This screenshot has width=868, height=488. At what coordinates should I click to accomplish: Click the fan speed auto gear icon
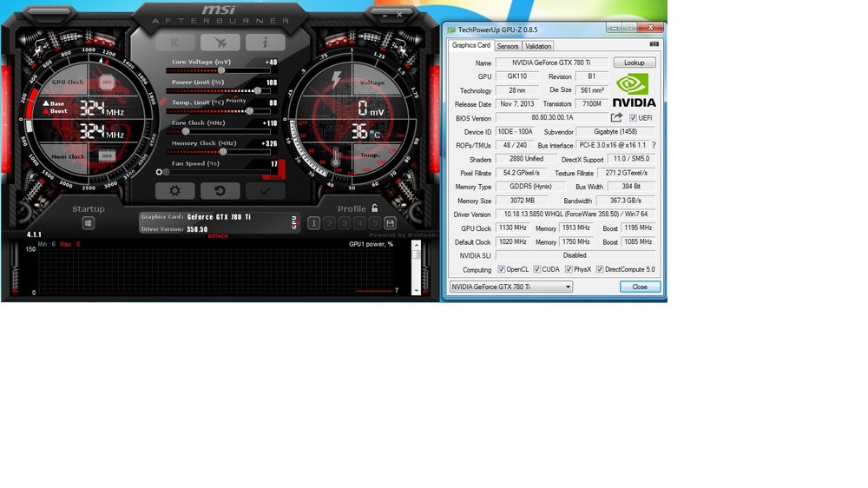(x=159, y=172)
